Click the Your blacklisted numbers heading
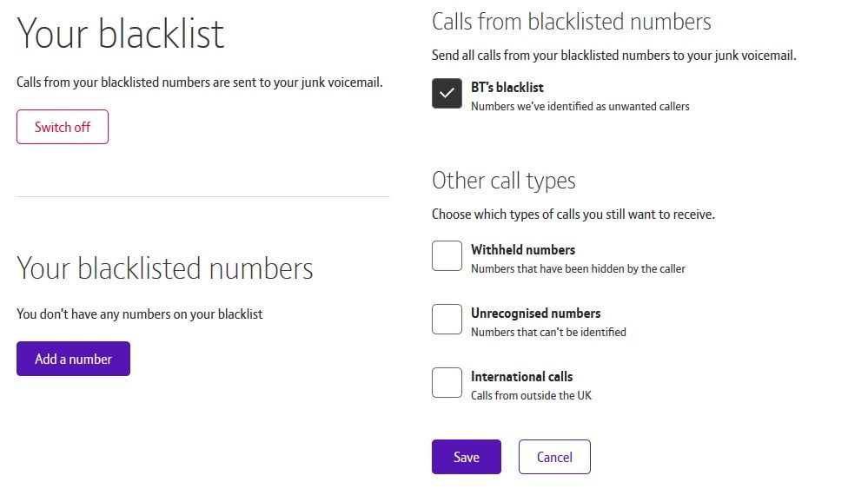The image size is (868, 502). pyautogui.click(x=165, y=269)
